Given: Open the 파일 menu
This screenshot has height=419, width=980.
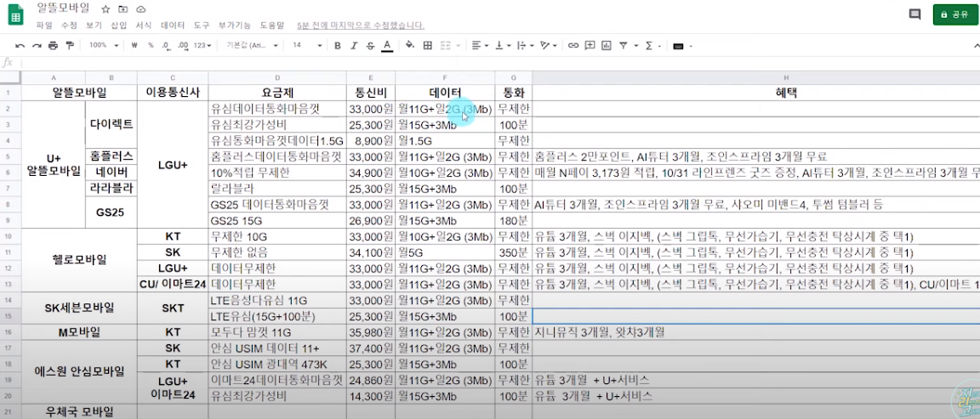Looking at the screenshot, I should click(44, 25).
